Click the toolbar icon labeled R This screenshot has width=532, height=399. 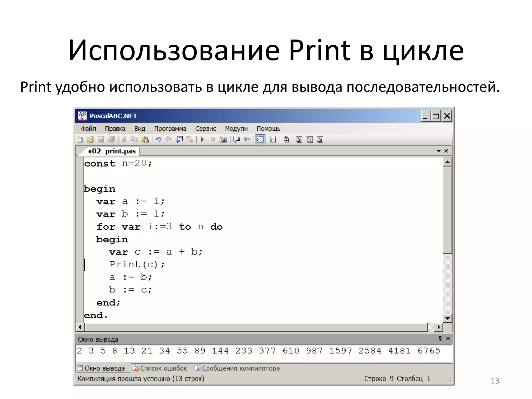point(320,140)
